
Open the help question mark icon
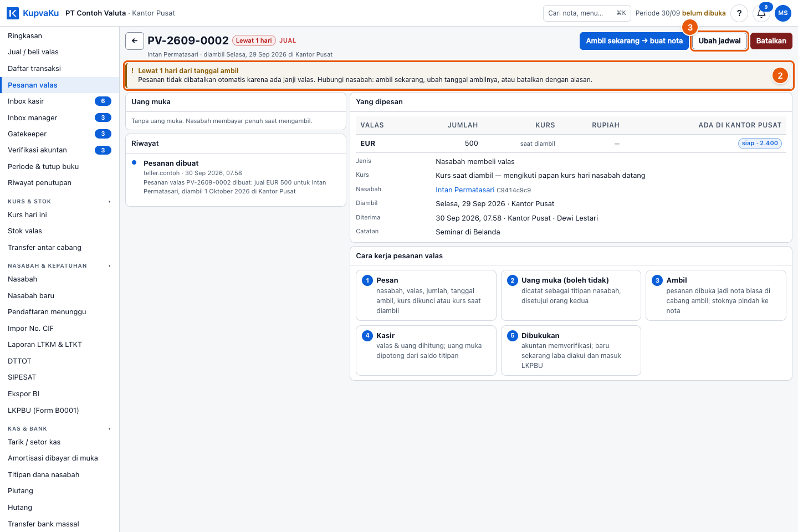(x=739, y=13)
